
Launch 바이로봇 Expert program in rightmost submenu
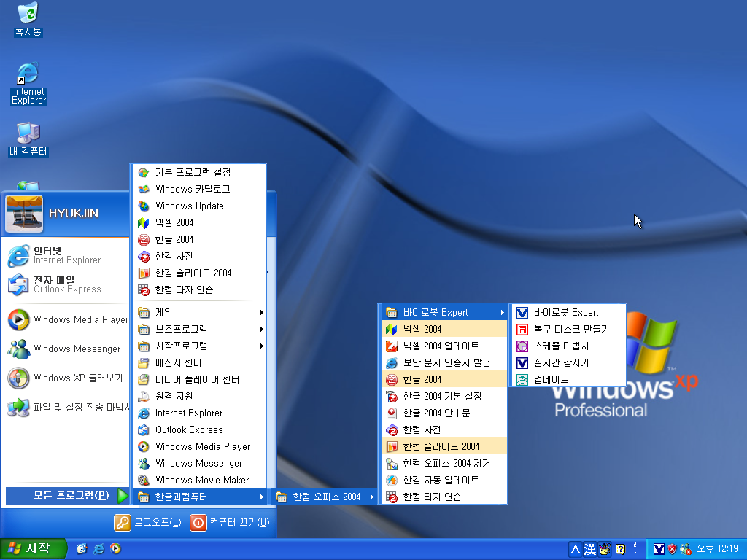(569, 312)
